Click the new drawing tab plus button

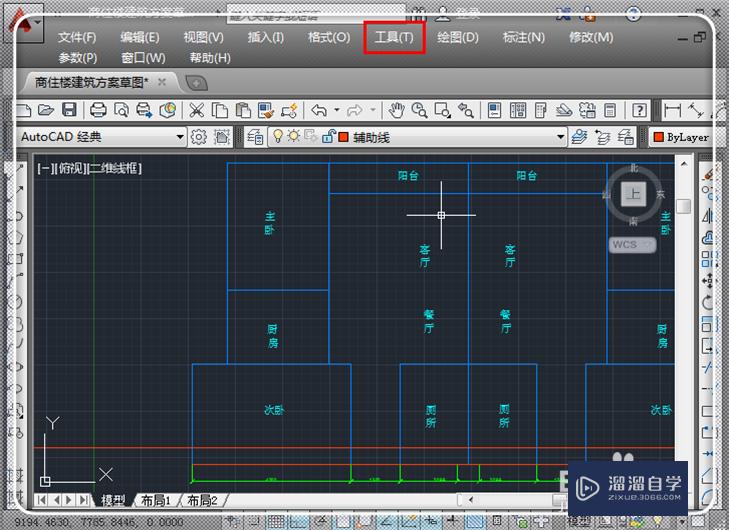click(197, 83)
